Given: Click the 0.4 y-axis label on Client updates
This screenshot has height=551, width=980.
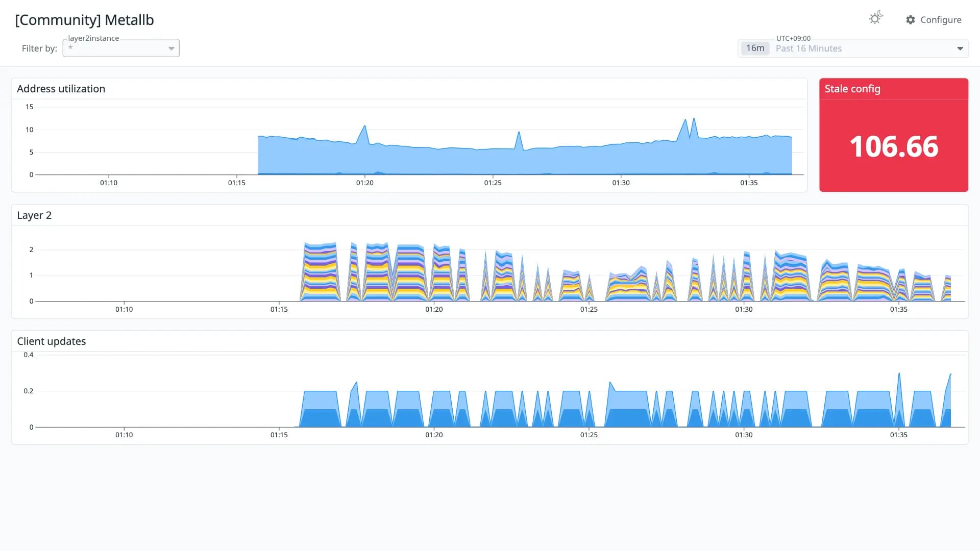Looking at the screenshot, I should point(29,355).
